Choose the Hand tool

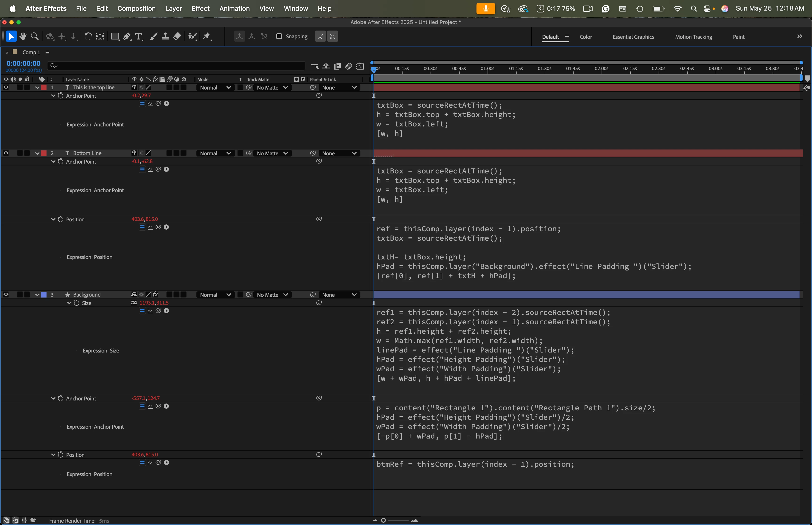click(23, 36)
